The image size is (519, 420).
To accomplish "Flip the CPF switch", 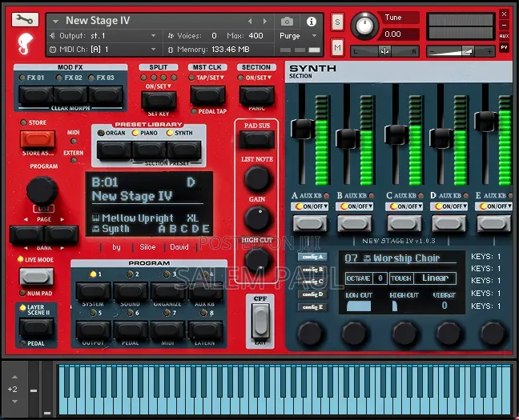I will point(260,322).
